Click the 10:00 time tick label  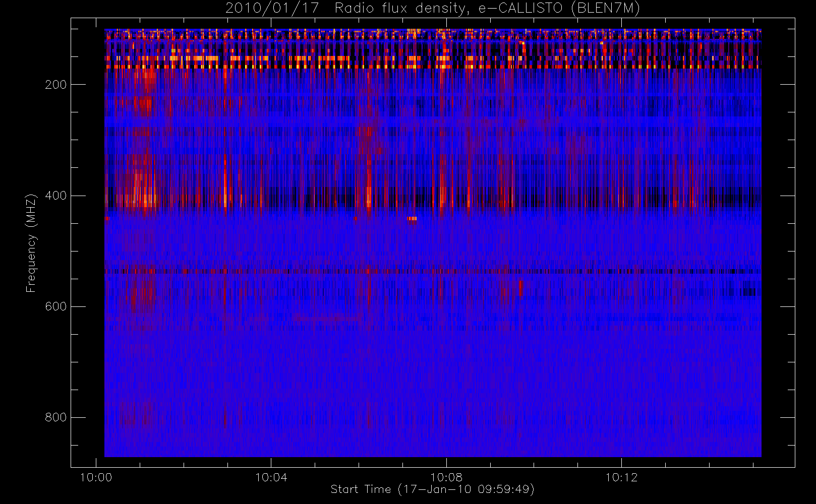pyautogui.click(x=96, y=477)
